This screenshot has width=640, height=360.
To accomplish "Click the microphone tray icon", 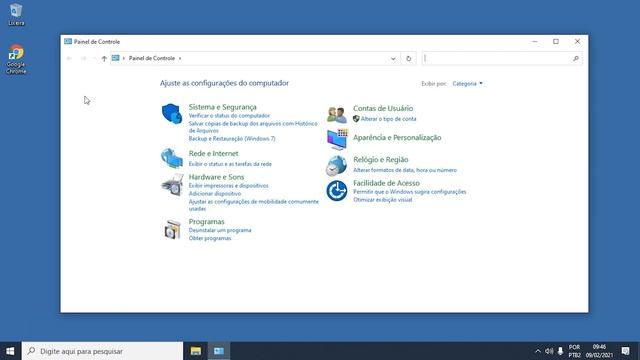I will pos(560,351).
